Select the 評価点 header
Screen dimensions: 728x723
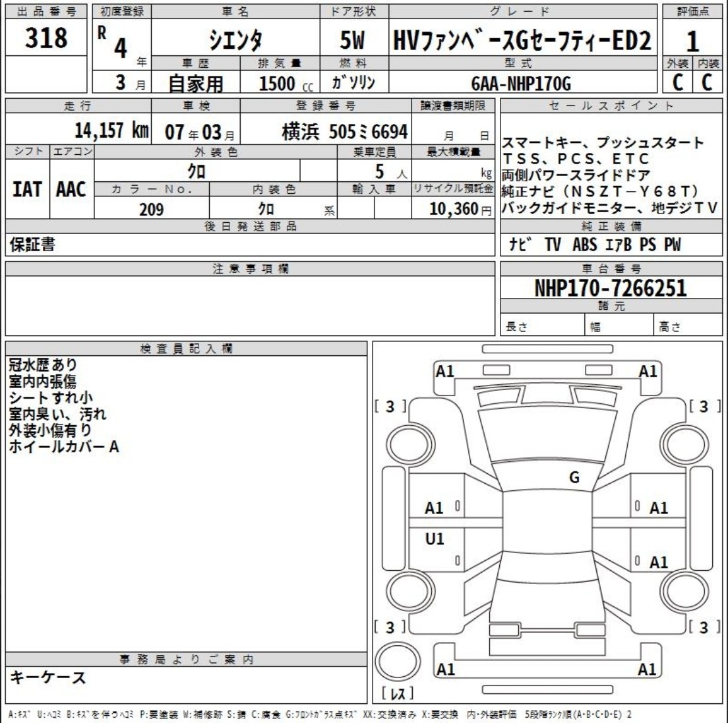[692, 12]
